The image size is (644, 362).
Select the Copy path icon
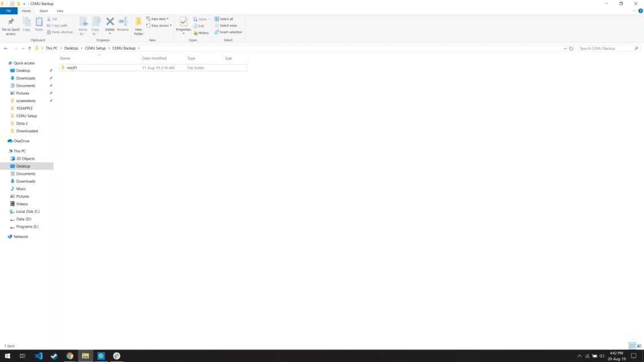point(59,25)
